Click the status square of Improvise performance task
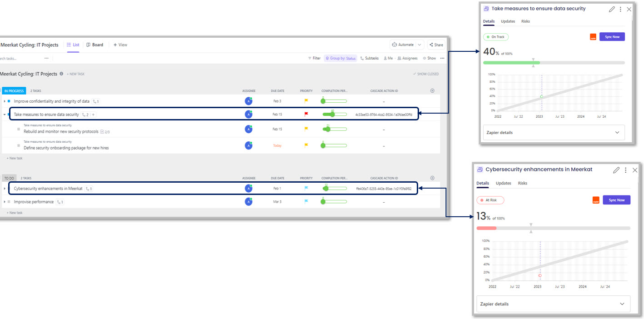644x319 pixels. pos(9,201)
